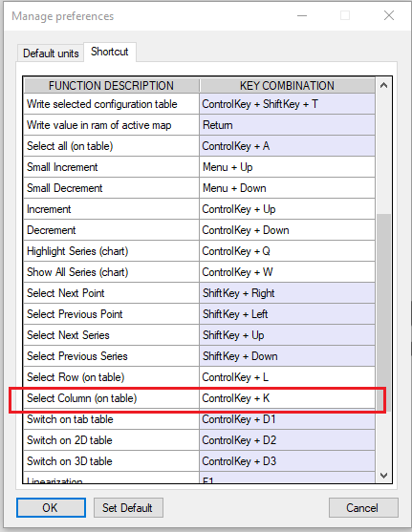Click 'Select Row (on table)' description

click(112, 377)
